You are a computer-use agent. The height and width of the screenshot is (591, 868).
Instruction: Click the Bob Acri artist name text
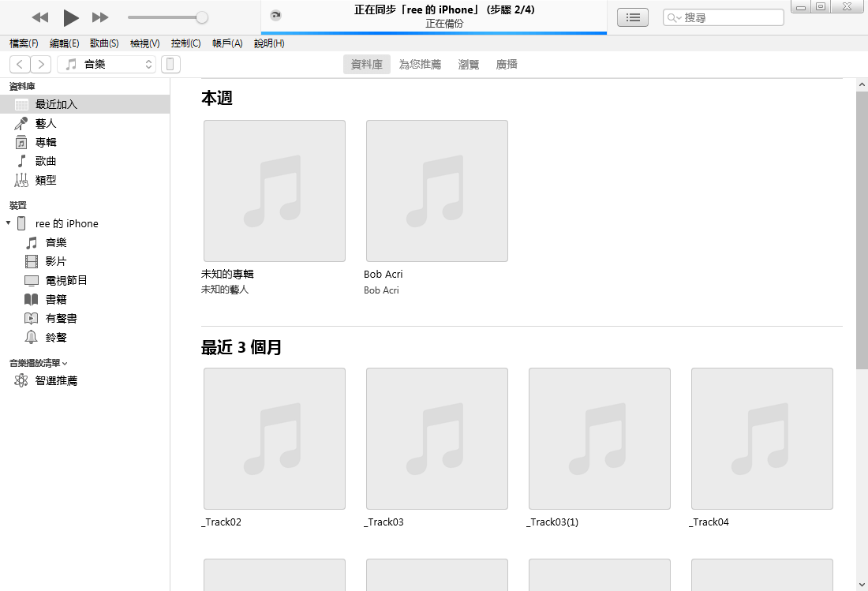click(381, 290)
